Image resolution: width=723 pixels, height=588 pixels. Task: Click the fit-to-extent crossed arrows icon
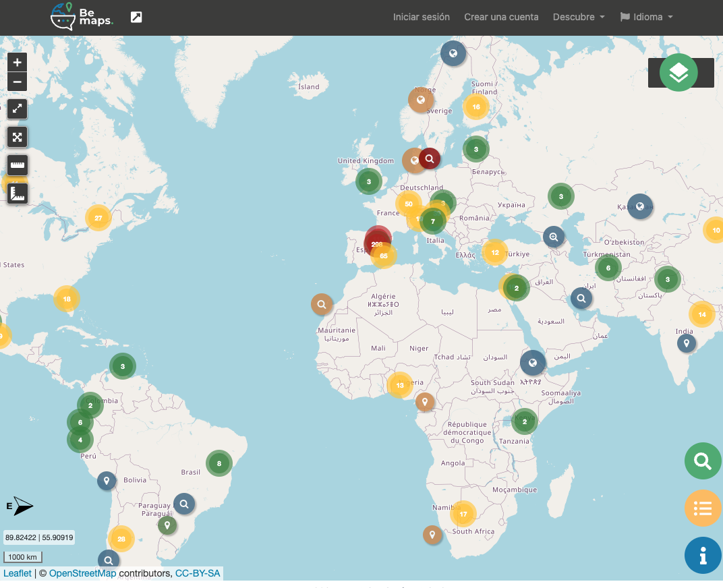click(18, 137)
